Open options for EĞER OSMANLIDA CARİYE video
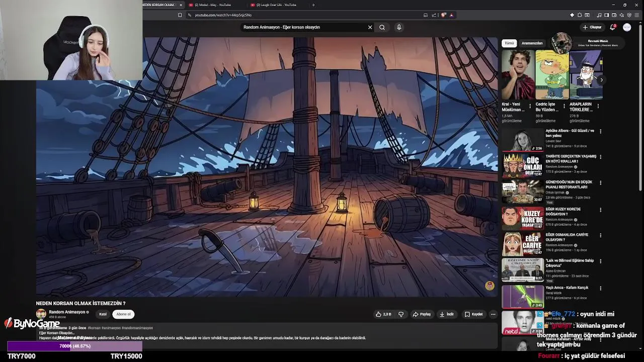Viewport: 644px width, 362px height. pos(600,235)
